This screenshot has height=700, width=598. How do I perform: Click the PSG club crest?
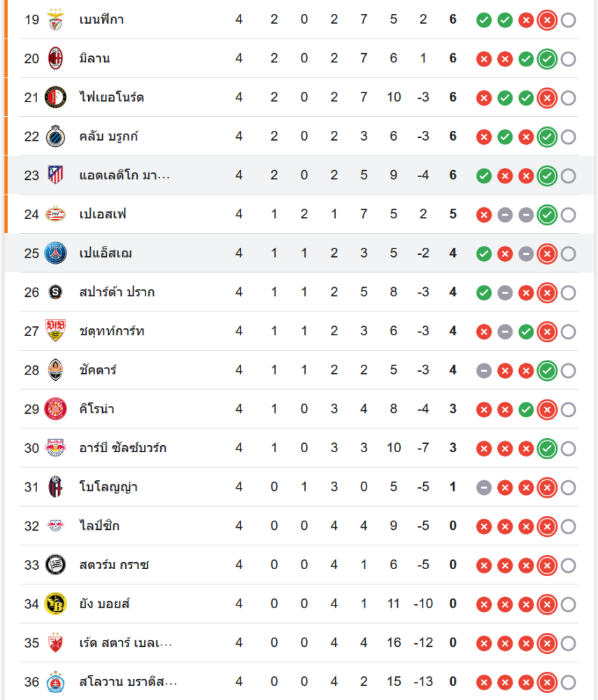pos(55,253)
